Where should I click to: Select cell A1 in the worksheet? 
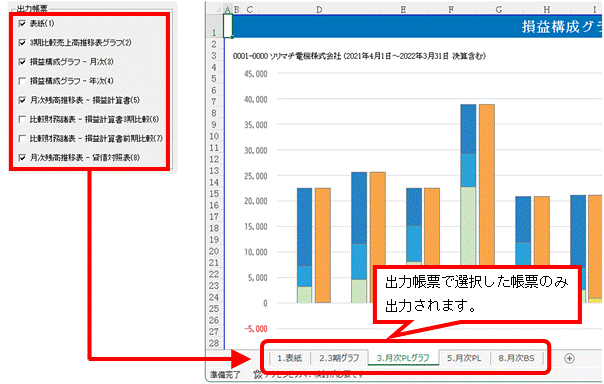coord(228,26)
